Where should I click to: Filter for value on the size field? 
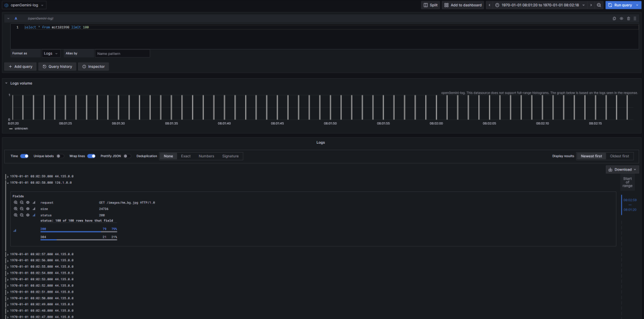pos(15,209)
